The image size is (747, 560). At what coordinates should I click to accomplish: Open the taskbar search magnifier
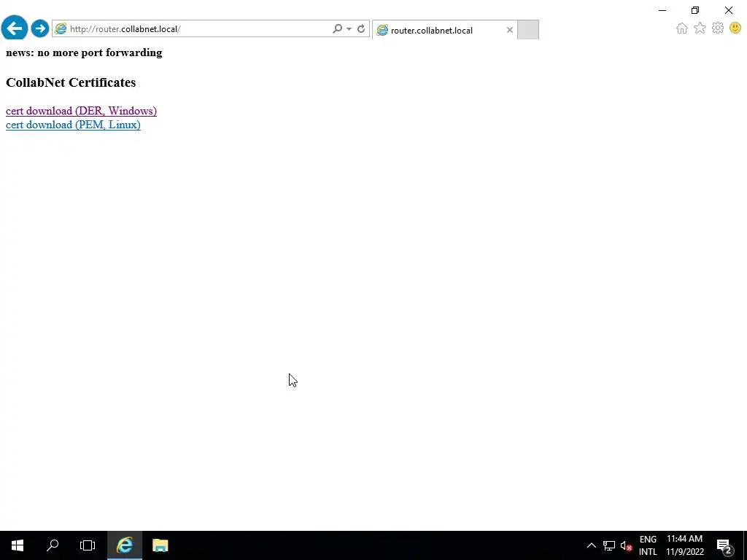[x=53, y=545]
